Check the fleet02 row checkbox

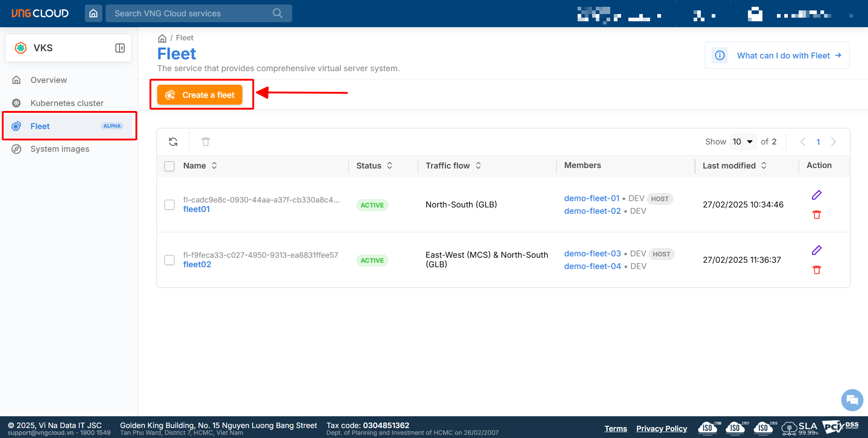click(169, 260)
